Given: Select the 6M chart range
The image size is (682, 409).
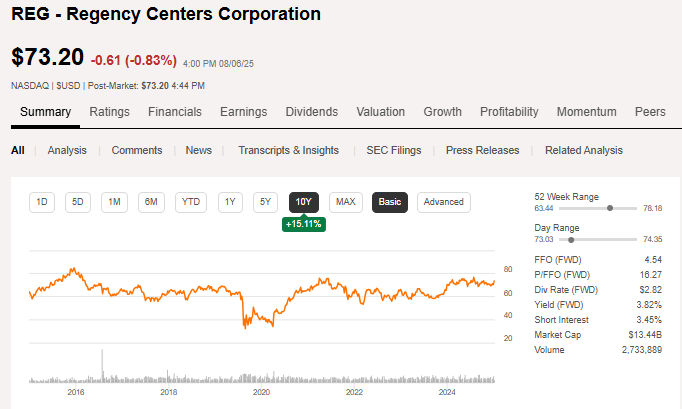Looking at the screenshot, I should 151,202.
